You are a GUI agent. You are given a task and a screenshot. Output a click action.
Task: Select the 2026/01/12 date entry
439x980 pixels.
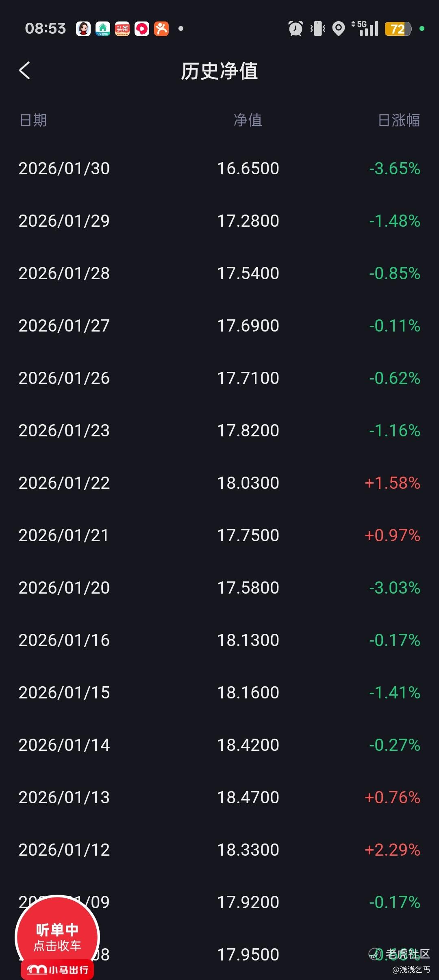(64, 850)
